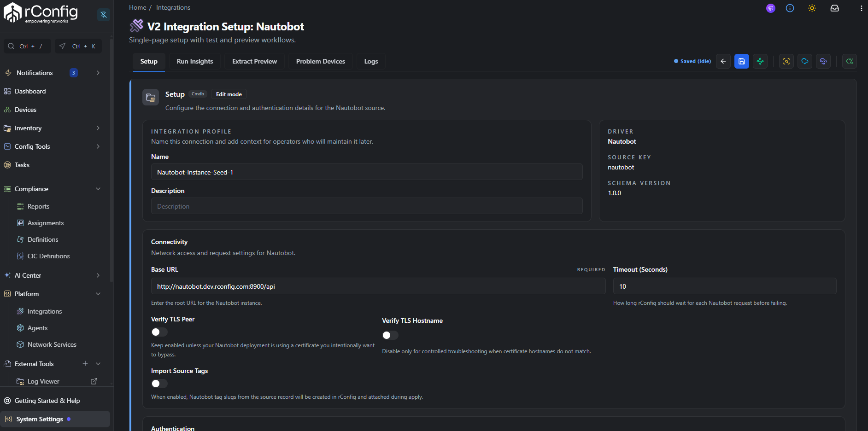Open Devices in the sidebar
This screenshot has height=431, width=868.
click(25, 110)
